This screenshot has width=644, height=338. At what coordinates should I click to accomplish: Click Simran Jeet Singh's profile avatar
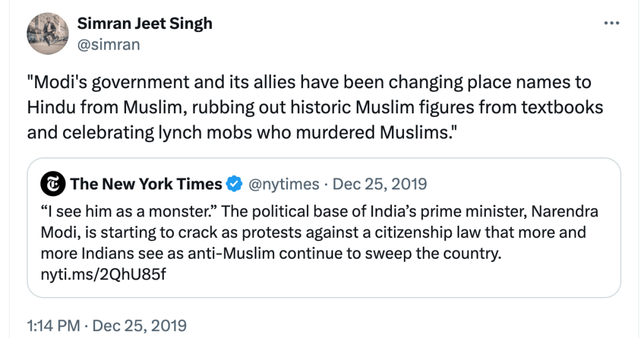pos(47,34)
